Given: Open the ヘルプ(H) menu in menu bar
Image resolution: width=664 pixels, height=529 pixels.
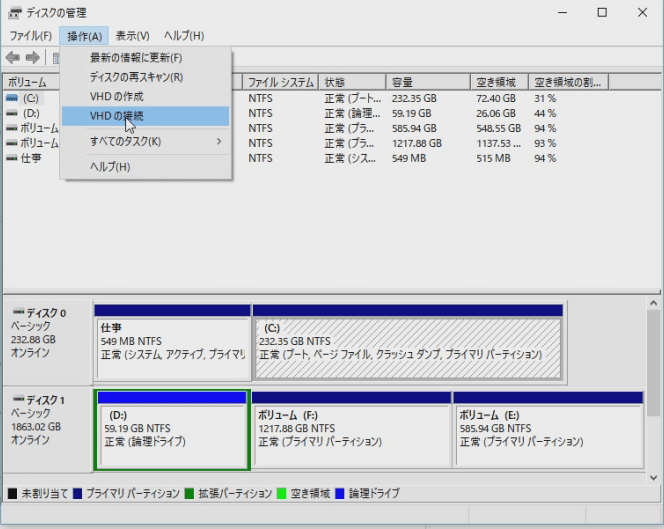Looking at the screenshot, I should click(x=184, y=36).
